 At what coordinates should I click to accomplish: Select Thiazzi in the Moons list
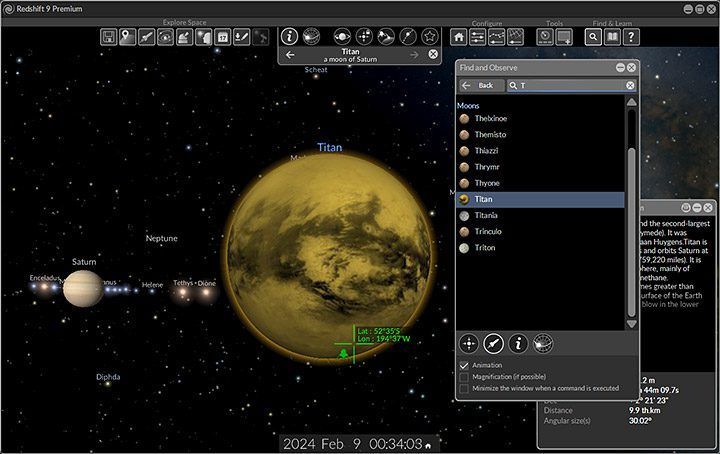(x=540, y=151)
